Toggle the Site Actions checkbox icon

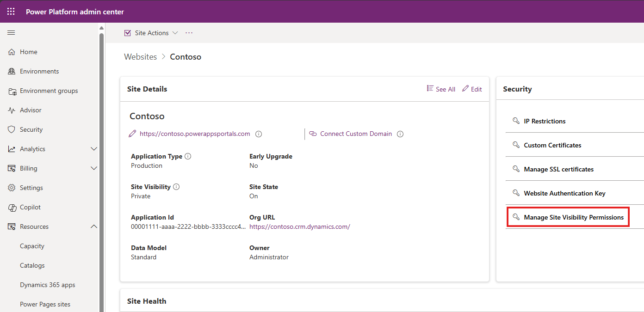[x=128, y=33]
